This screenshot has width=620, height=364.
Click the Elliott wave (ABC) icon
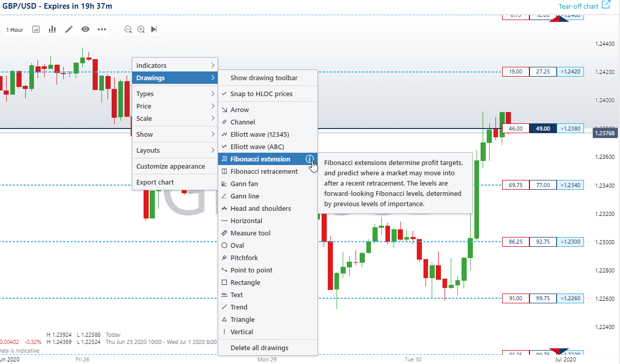[224, 147]
